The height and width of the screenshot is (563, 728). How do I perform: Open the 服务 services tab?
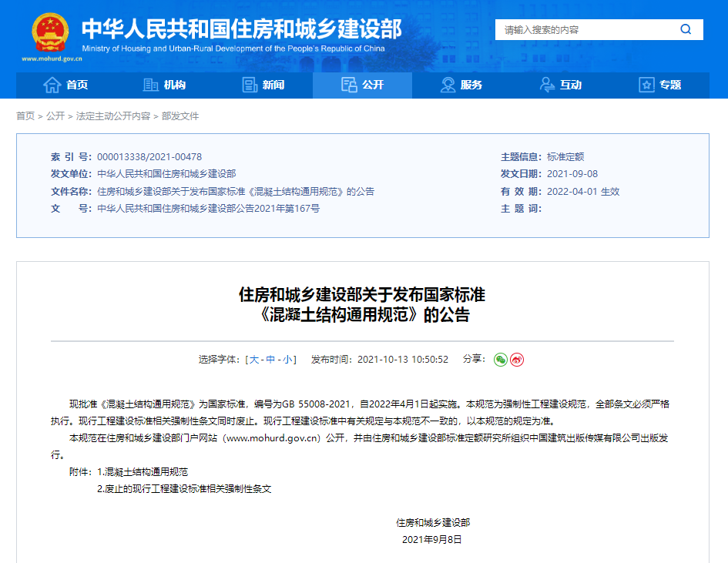[461, 85]
